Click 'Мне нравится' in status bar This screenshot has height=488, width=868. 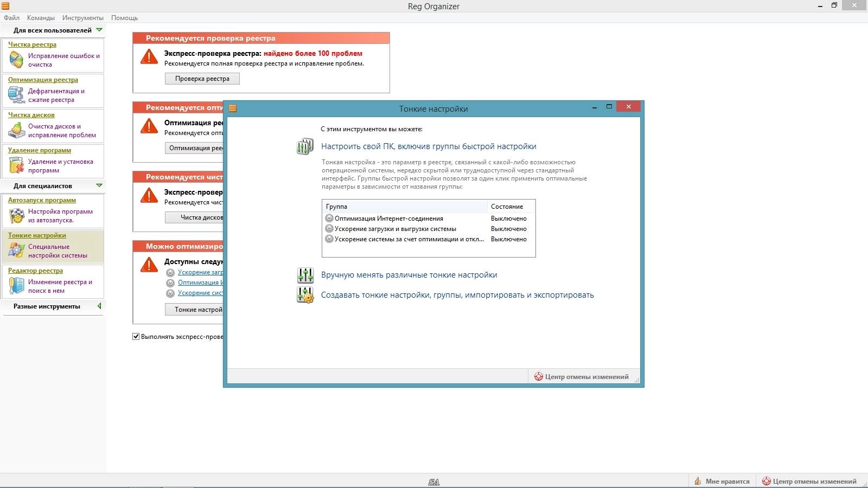(x=722, y=481)
